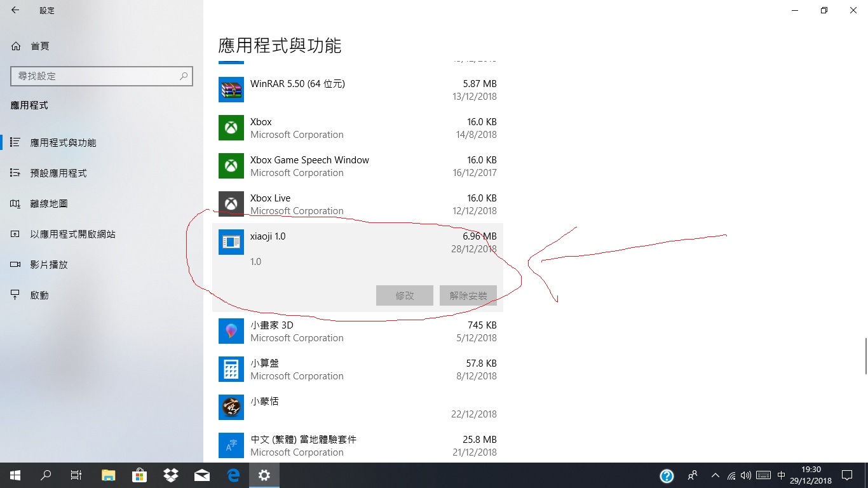
Task: Select the 中文 (繁體) 當地體驗套件 entry
Action: (x=358, y=445)
